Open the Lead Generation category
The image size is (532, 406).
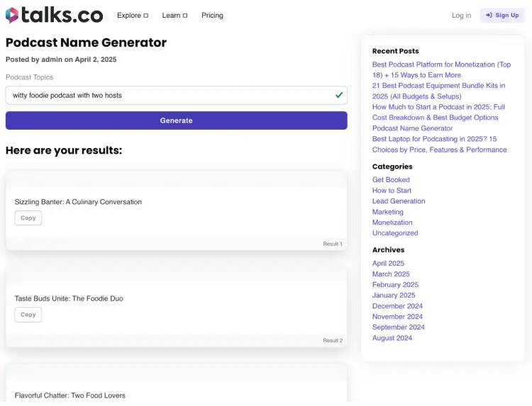point(399,201)
